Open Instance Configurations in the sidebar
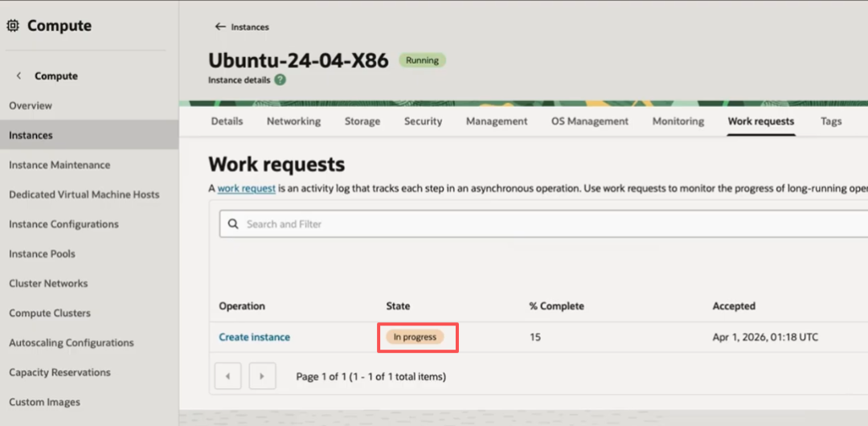 (x=63, y=224)
